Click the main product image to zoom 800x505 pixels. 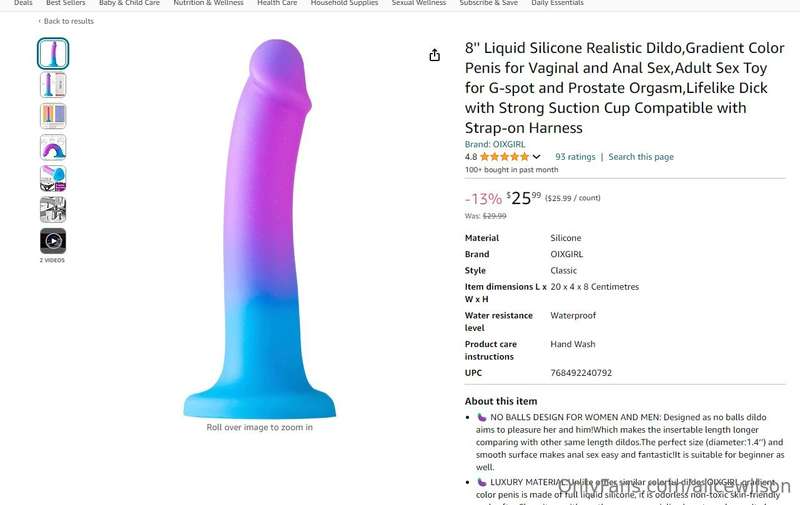[260, 229]
